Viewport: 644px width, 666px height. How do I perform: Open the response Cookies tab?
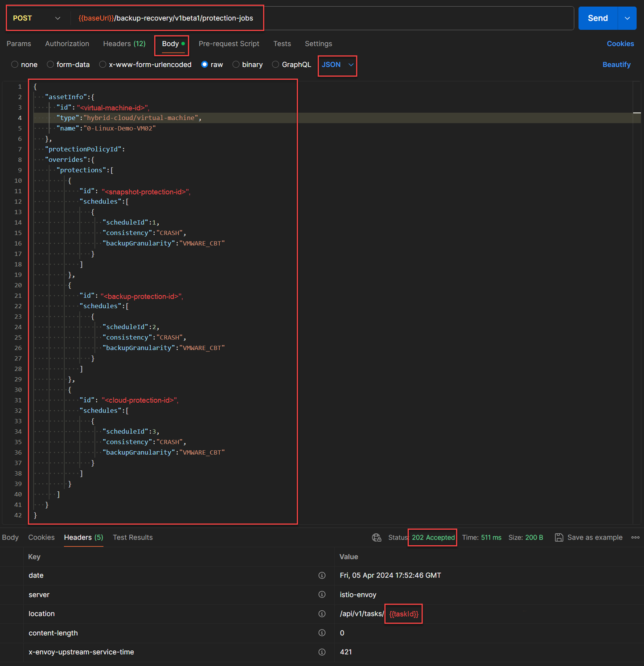tap(41, 538)
